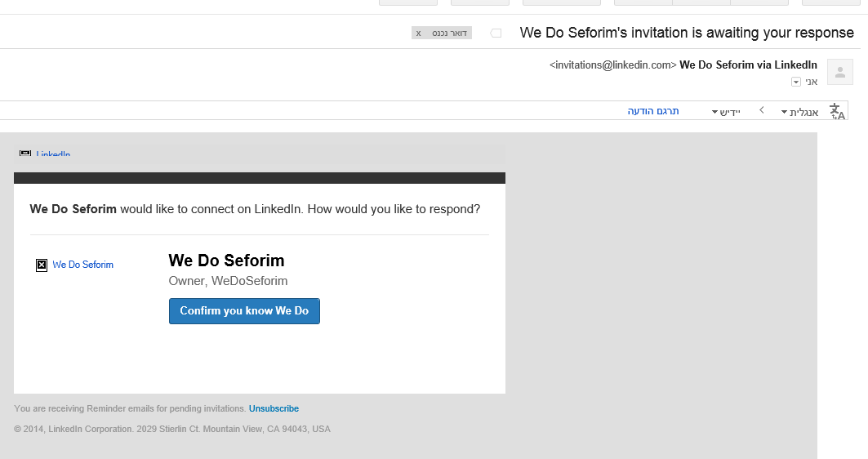Click the arrow between the two language selectors
Viewport: 868px width, 459px height.
[x=762, y=110]
